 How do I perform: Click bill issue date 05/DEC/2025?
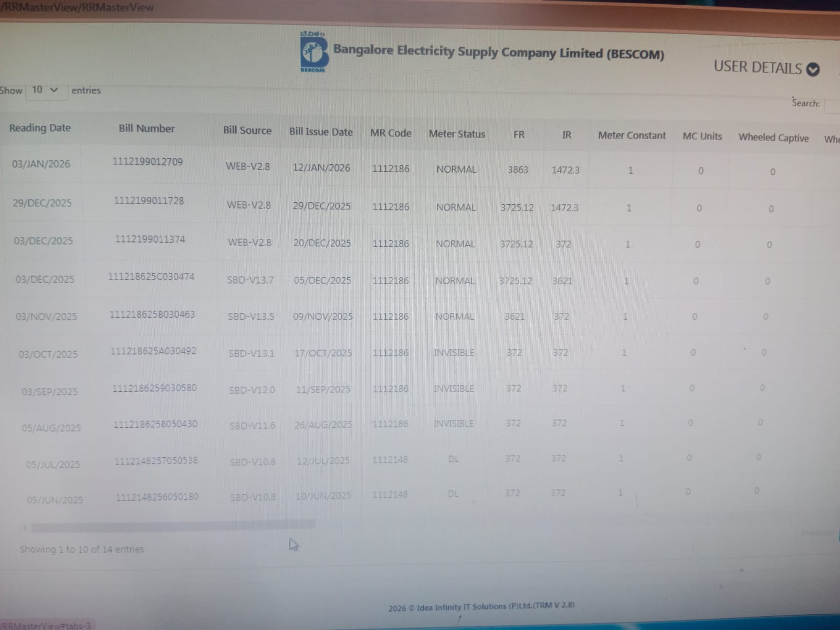(322, 280)
